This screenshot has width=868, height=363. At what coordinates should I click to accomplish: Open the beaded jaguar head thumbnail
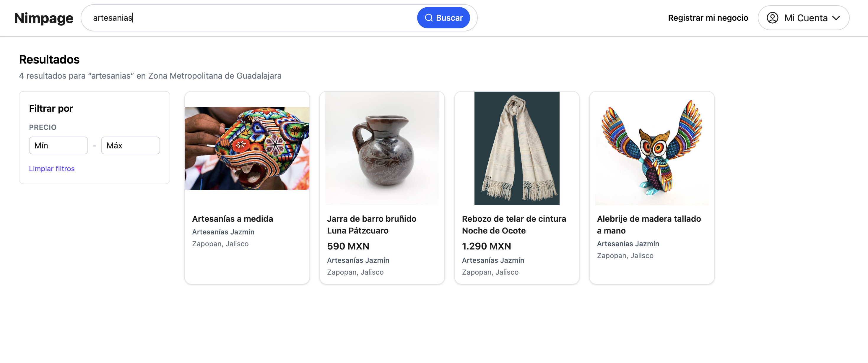pos(247,148)
